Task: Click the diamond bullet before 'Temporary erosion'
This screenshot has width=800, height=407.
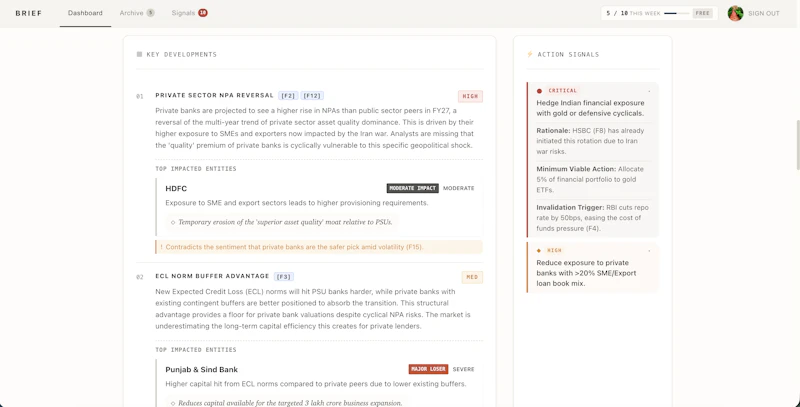Action: [x=173, y=222]
